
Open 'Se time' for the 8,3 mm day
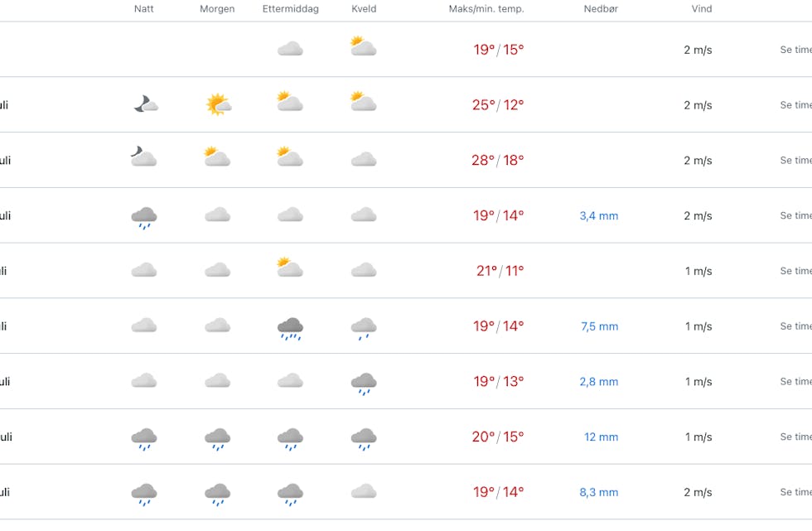[x=796, y=492]
